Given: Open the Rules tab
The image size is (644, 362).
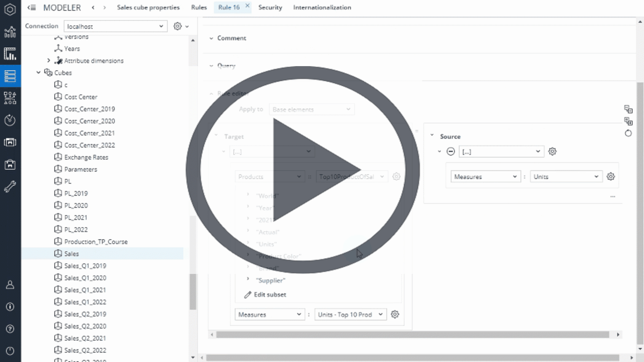Looking at the screenshot, I should click(x=199, y=7).
